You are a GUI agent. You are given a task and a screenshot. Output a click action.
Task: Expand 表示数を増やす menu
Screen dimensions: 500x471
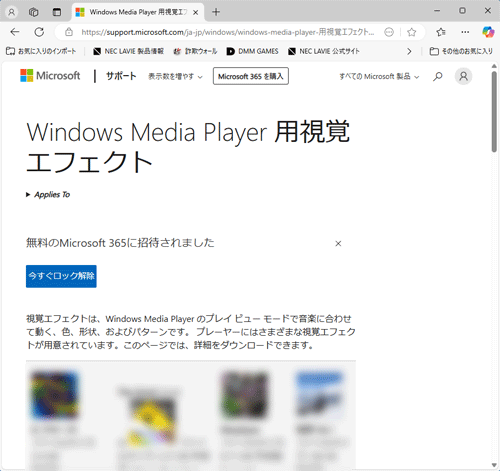[x=175, y=76]
